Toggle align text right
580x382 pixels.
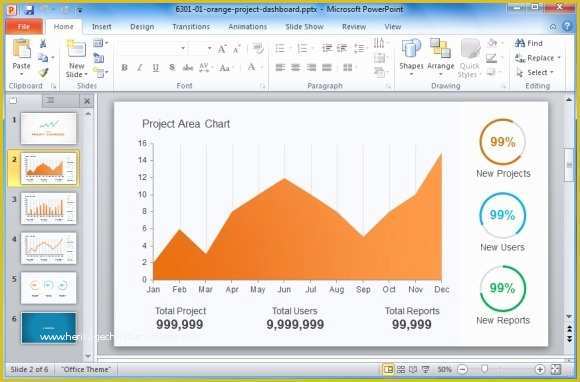[x=311, y=67]
